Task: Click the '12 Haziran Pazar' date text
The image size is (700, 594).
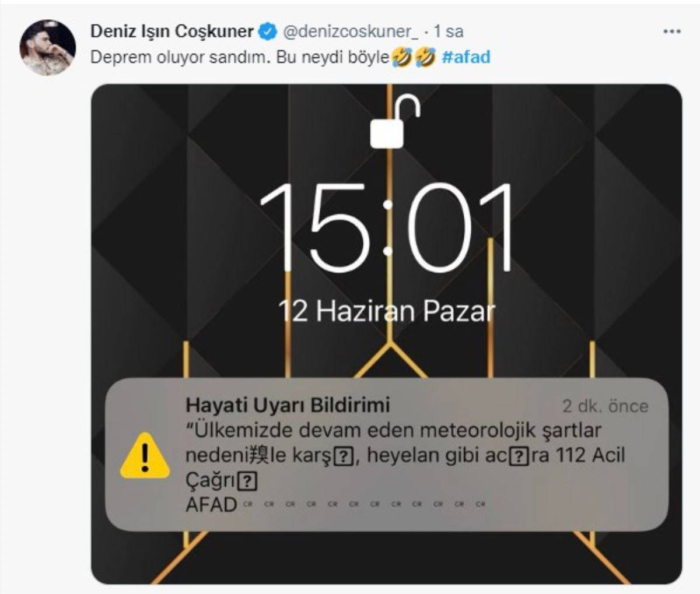Action: point(387,311)
